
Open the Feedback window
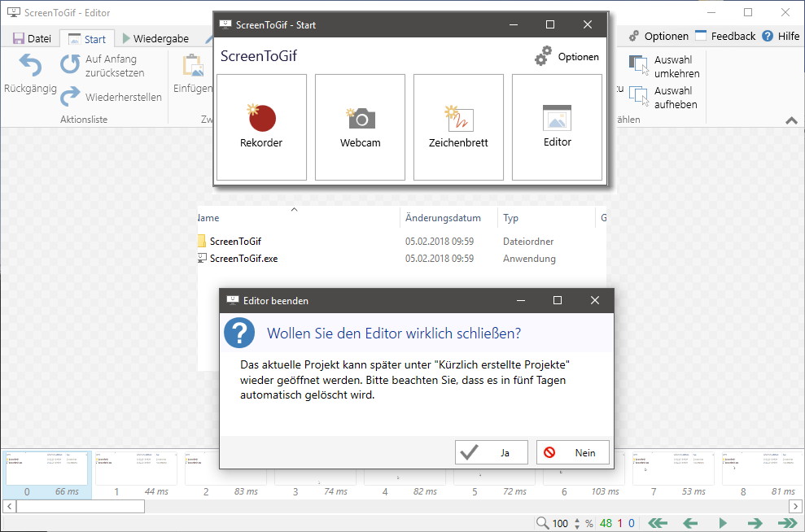tap(725, 36)
